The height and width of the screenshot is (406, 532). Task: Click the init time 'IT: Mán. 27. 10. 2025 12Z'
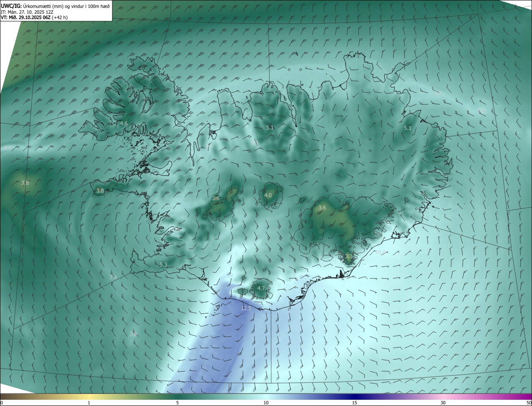pos(27,12)
